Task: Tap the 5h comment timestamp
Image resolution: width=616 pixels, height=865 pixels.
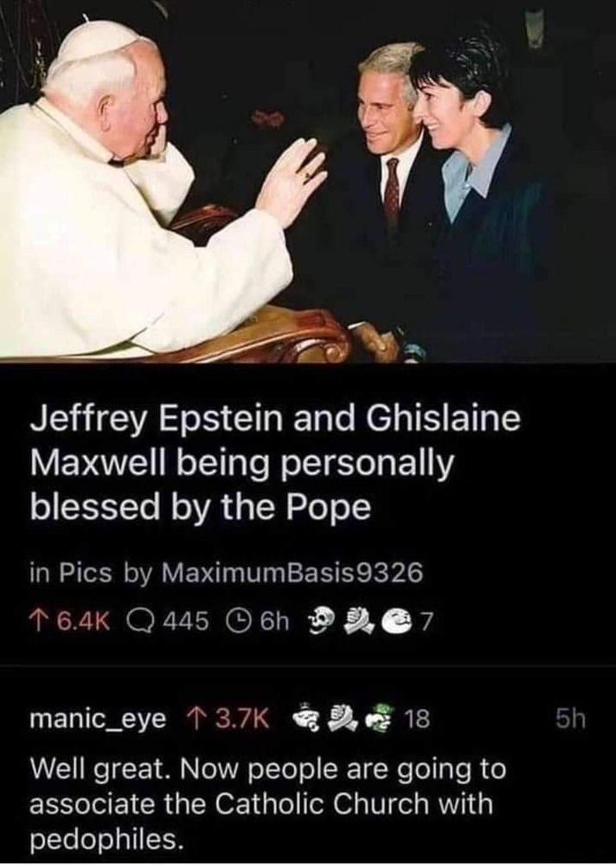Action: tap(571, 719)
